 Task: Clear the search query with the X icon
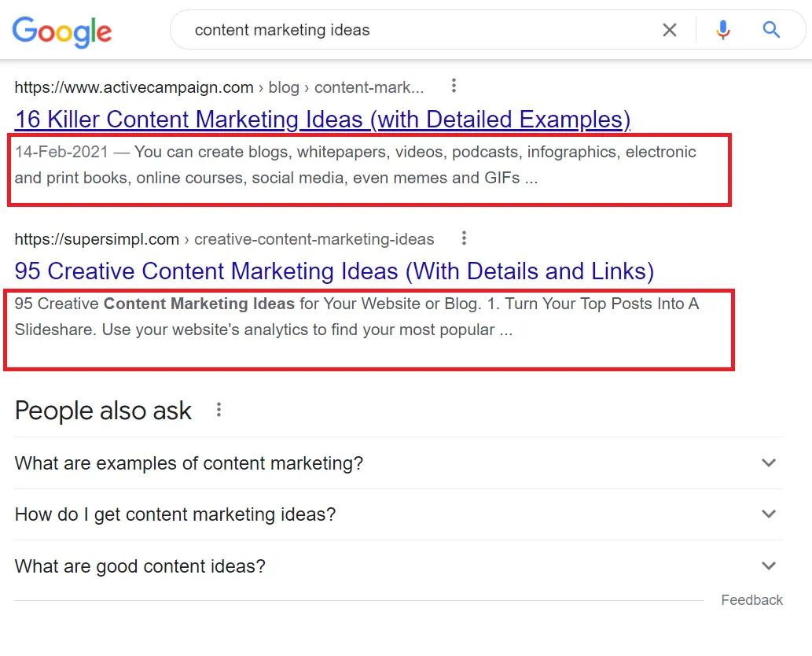tap(669, 31)
